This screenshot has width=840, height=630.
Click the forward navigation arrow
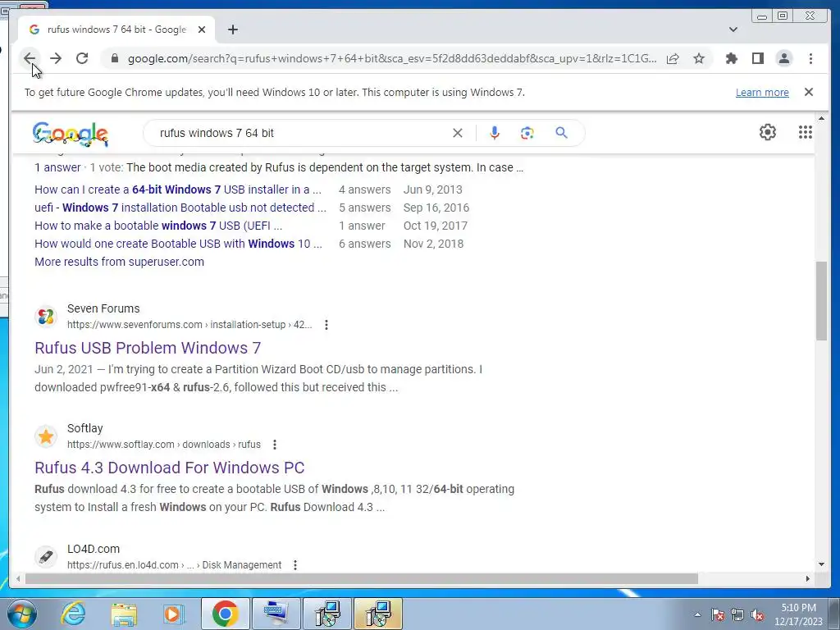click(56, 58)
